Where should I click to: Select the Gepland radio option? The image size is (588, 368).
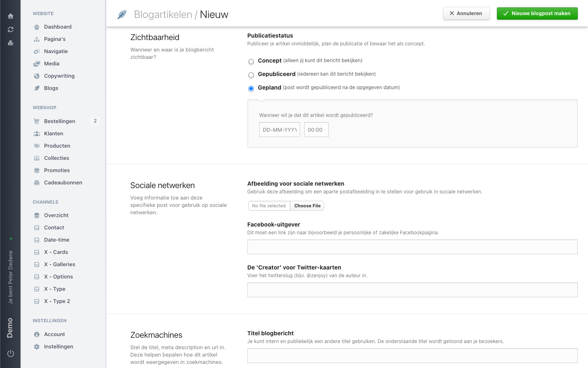pos(251,89)
